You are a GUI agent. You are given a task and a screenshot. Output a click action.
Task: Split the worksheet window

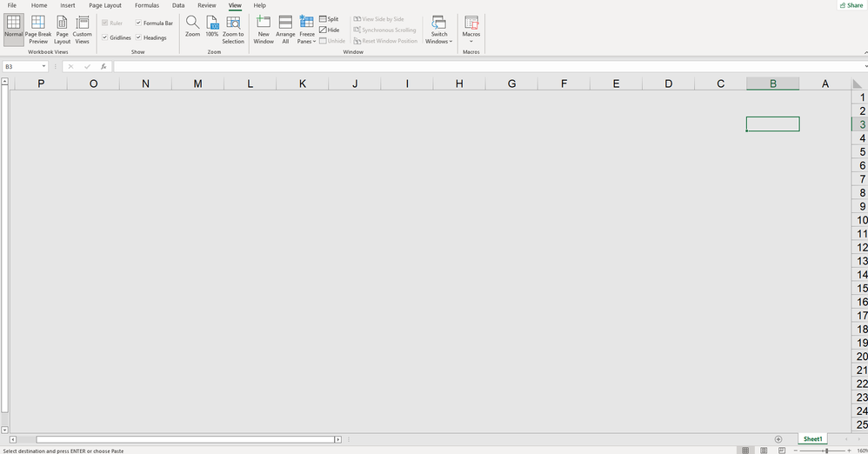[329, 19]
